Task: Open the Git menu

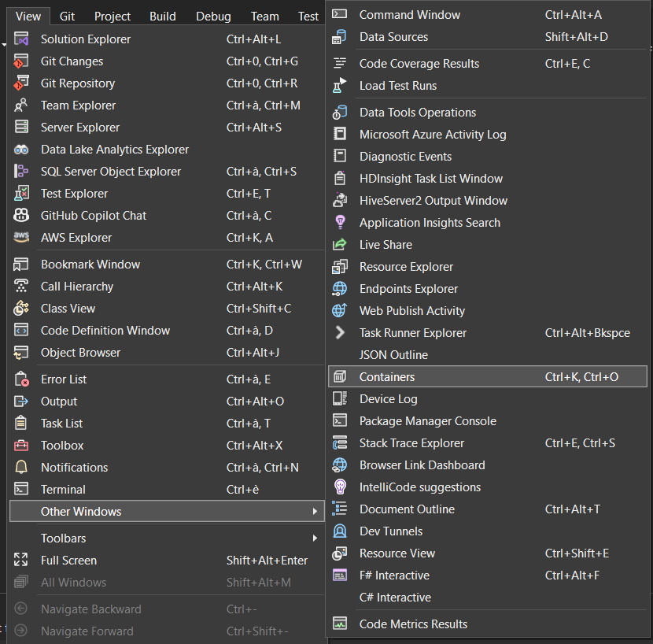Action: (67, 17)
